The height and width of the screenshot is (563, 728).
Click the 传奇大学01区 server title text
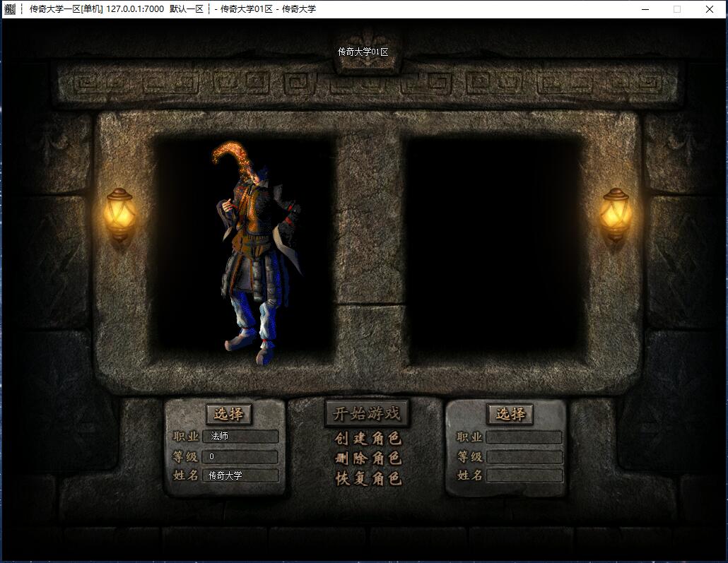(363, 52)
